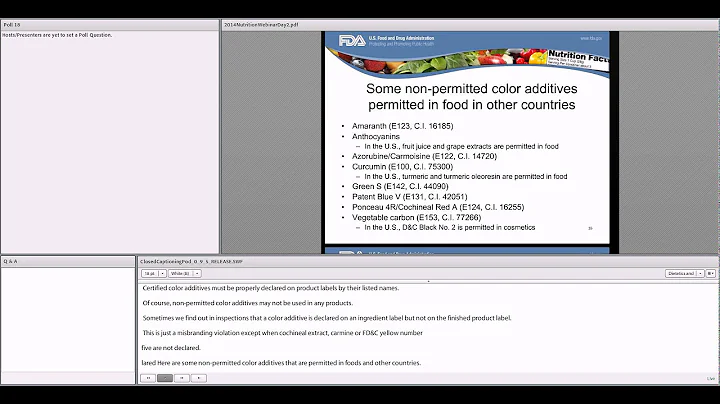Click the slide page number near bottom right

(591, 228)
